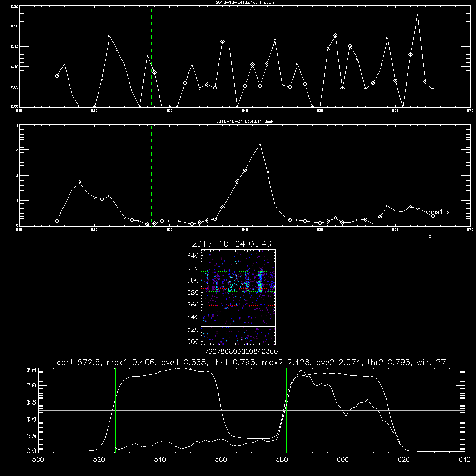Click the '840' x-axis label under dawn plot
Viewport: 476px width, 476px height.
pyautogui.click(x=245, y=111)
